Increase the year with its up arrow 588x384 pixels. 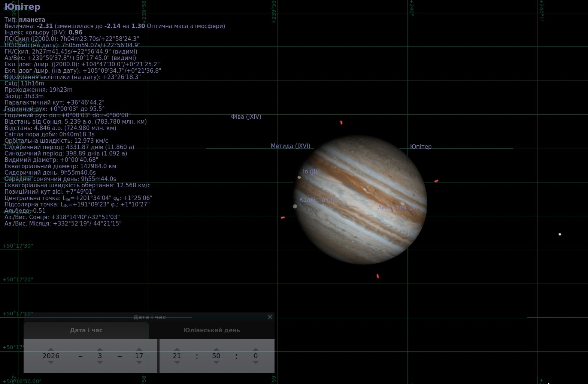pyautogui.click(x=51, y=349)
